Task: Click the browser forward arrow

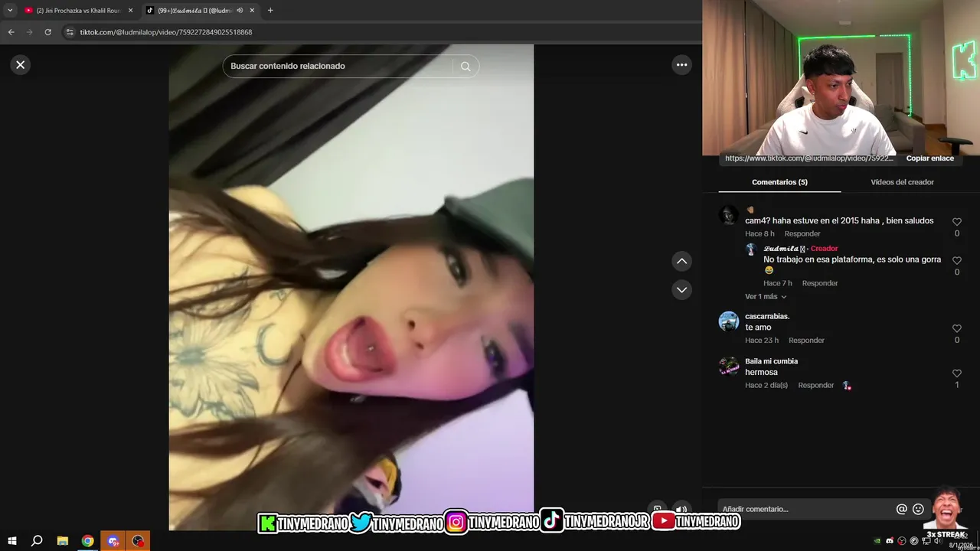Action: coord(29,32)
